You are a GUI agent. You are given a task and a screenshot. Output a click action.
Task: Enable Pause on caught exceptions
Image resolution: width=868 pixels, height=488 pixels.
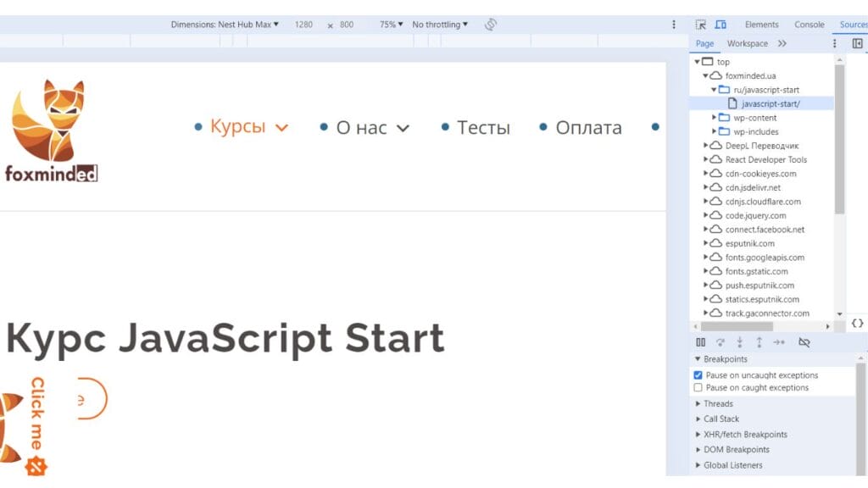[698, 388]
